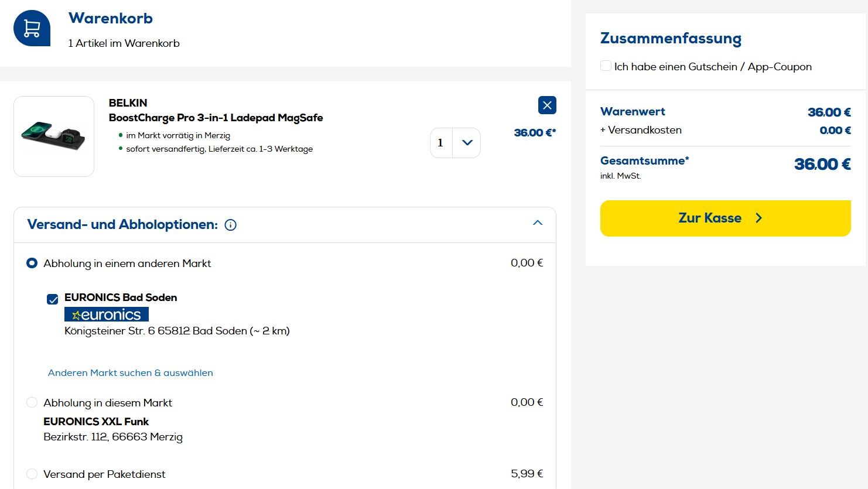868x489 pixels.
Task: Click the BELKIN brand name
Action: tap(128, 103)
